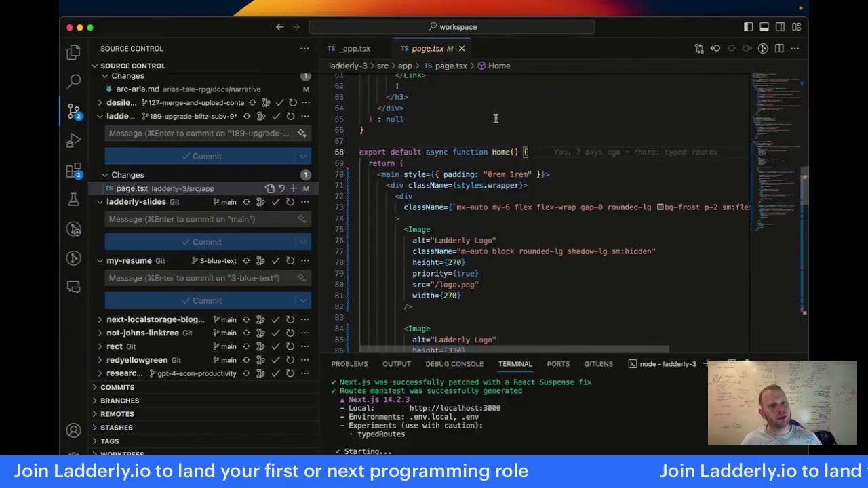Viewport: 868px width, 488px height.
Task: Expand the TAGS section
Action: coord(110,441)
